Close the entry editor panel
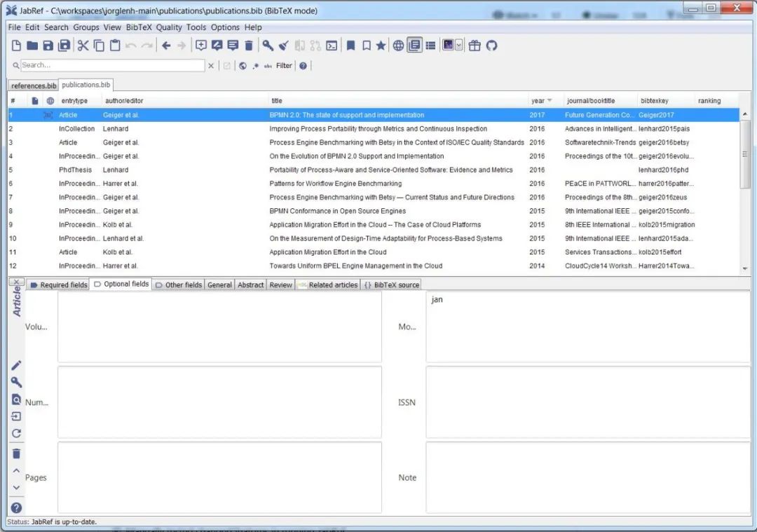757x532 pixels. point(16,282)
